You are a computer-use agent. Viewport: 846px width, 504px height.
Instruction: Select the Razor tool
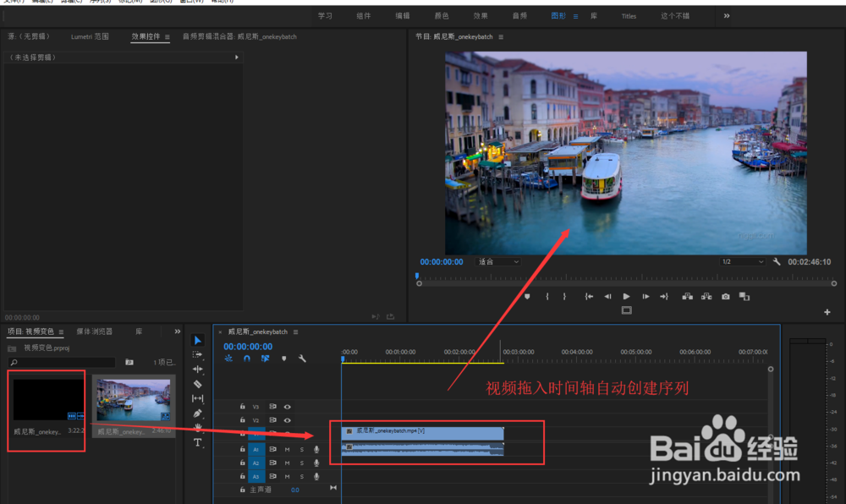click(197, 384)
